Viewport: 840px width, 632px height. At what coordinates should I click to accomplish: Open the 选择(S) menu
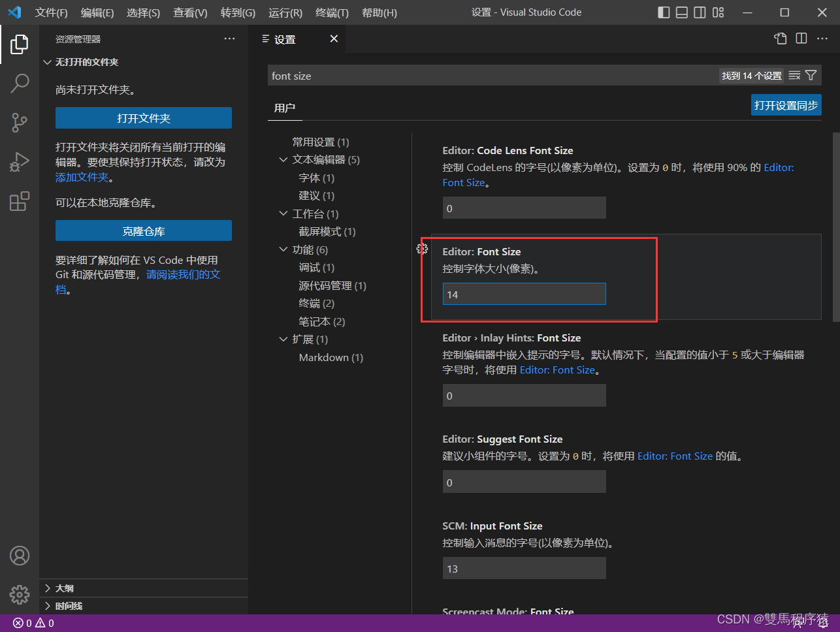(x=143, y=12)
